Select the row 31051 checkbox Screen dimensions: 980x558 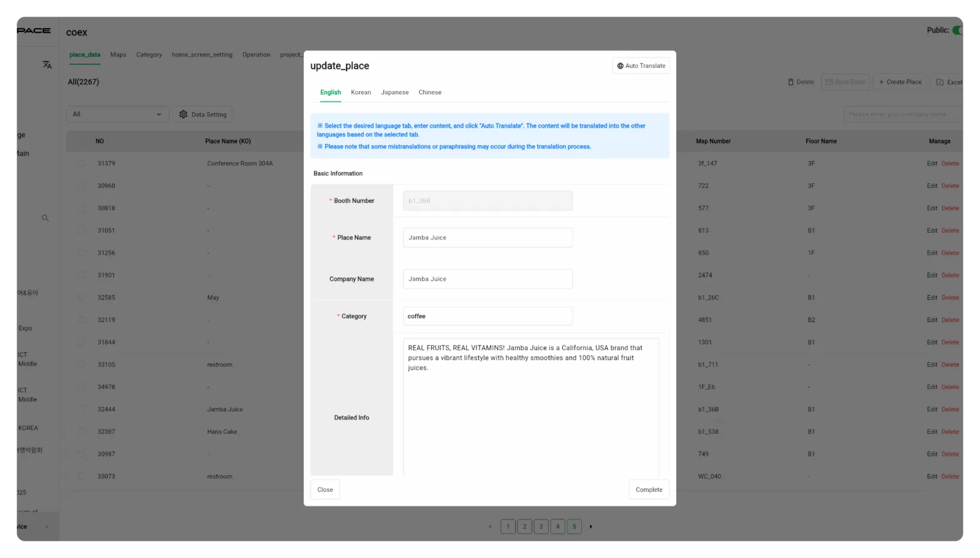coord(81,231)
